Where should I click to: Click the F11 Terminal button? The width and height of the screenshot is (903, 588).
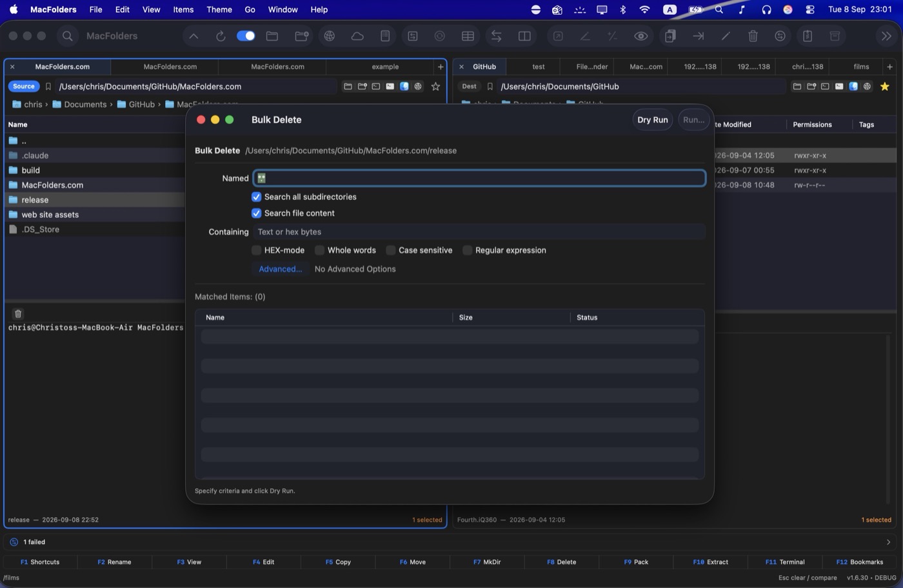click(x=785, y=562)
